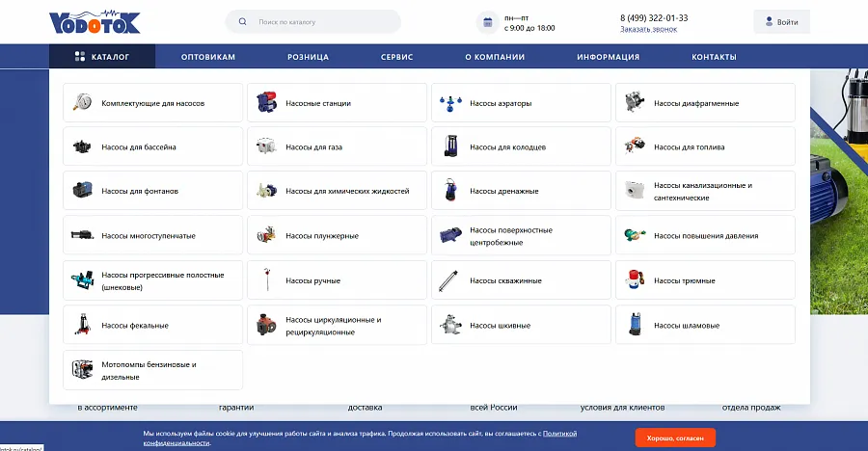Viewport: 868px width, 451px height.
Task: Click the Каталог grid icon
Action: click(x=80, y=57)
